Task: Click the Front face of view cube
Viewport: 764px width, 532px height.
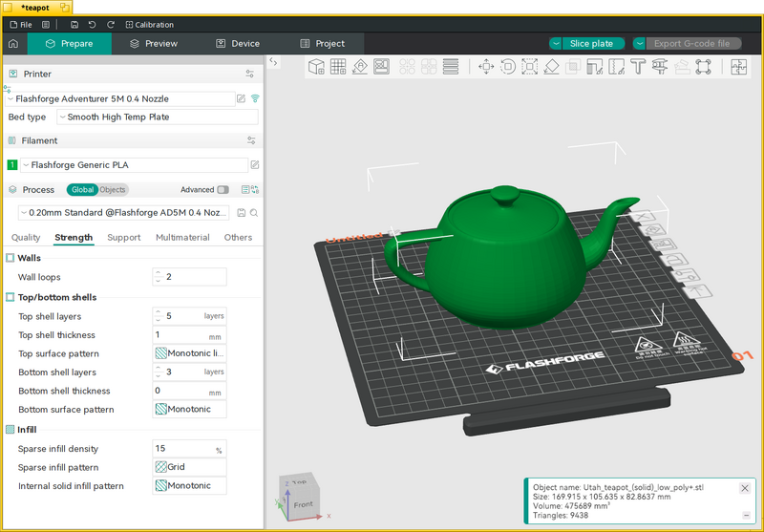Action: pyautogui.click(x=303, y=505)
